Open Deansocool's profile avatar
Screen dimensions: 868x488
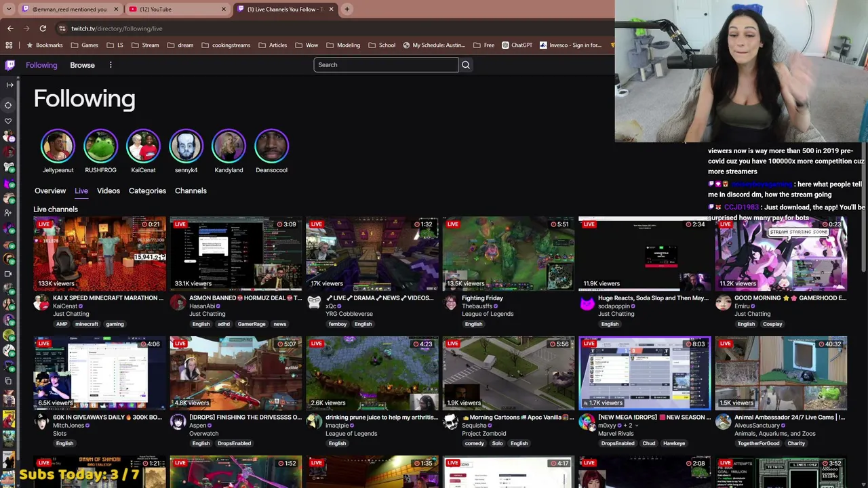pyautogui.click(x=271, y=146)
